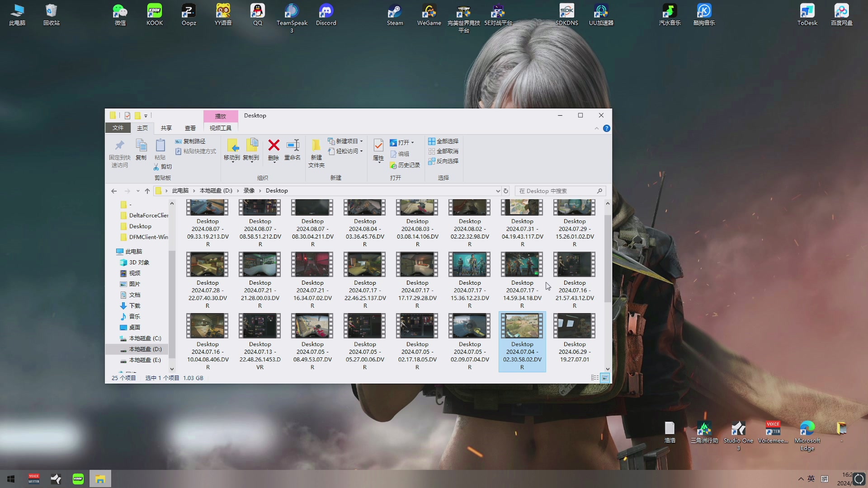Open QQ desktop shortcut
868x488 pixels.
pyautogui.click(x=258, y=14)
